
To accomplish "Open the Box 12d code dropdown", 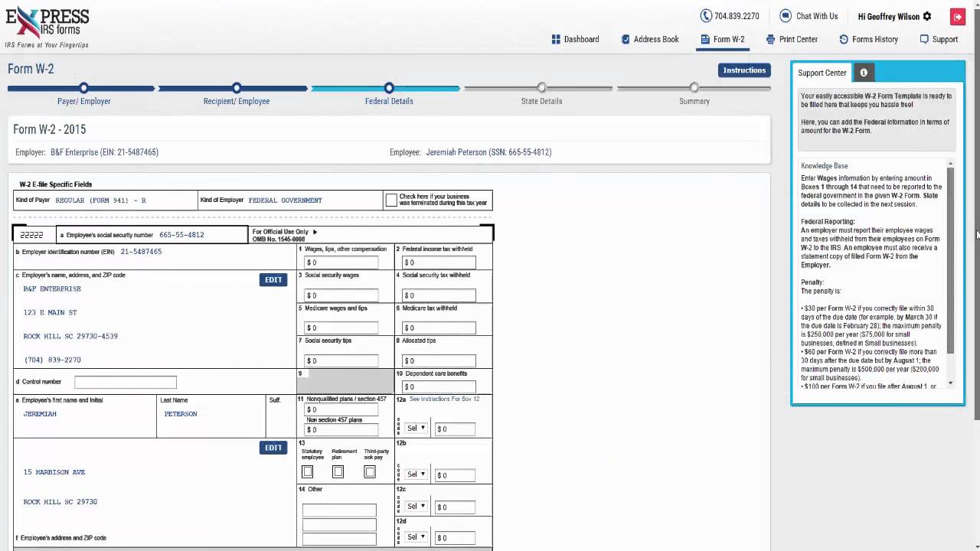I will [x=416, y=537].
